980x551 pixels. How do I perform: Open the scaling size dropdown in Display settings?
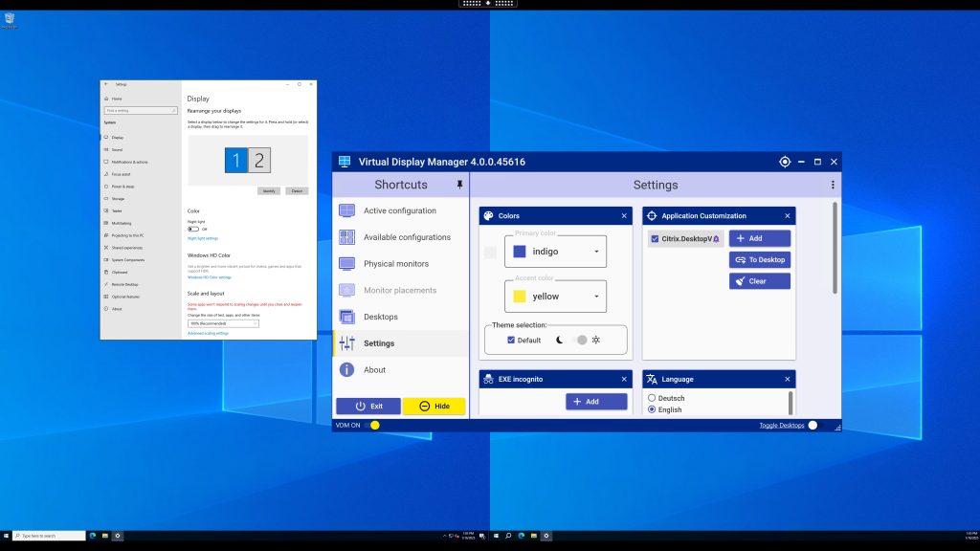pyautogui.click(x=222, y=321)
